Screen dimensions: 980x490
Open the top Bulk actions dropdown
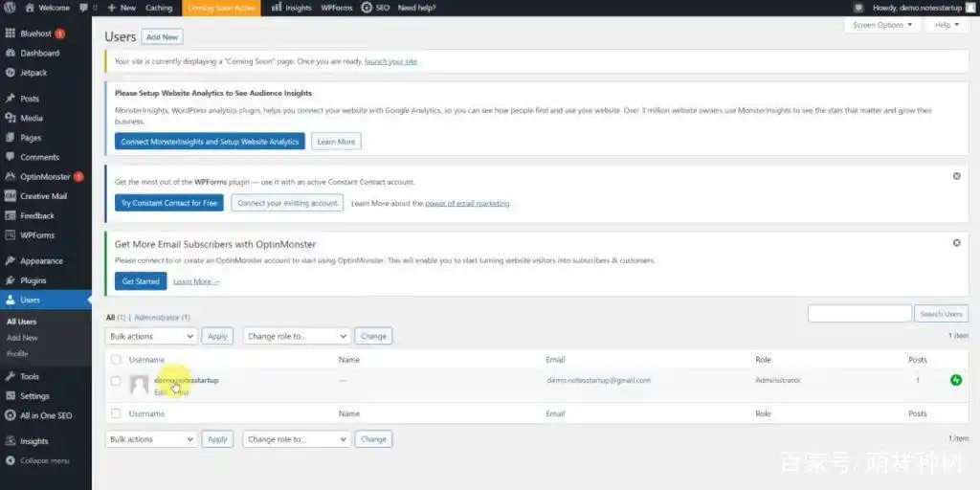click(151, 336)
